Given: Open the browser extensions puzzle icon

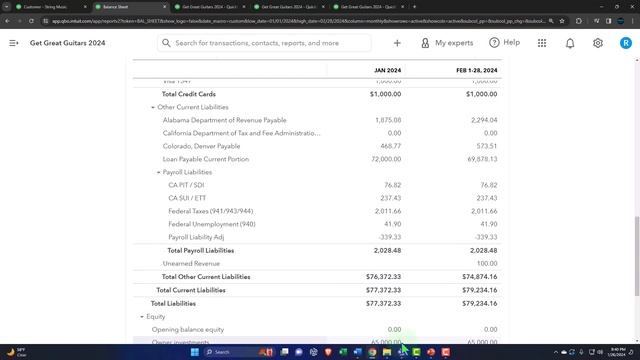Looking at the screenshot, I should (x=578, y=21).
